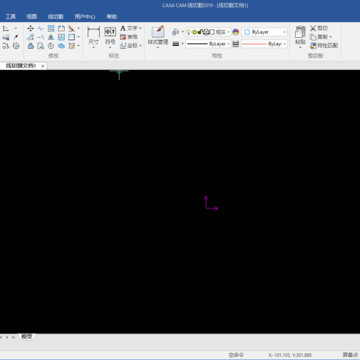Click the linetype settings icon beside the pink line
The height and width of the screenshot is (360, 360).
(x=236, y=44)
